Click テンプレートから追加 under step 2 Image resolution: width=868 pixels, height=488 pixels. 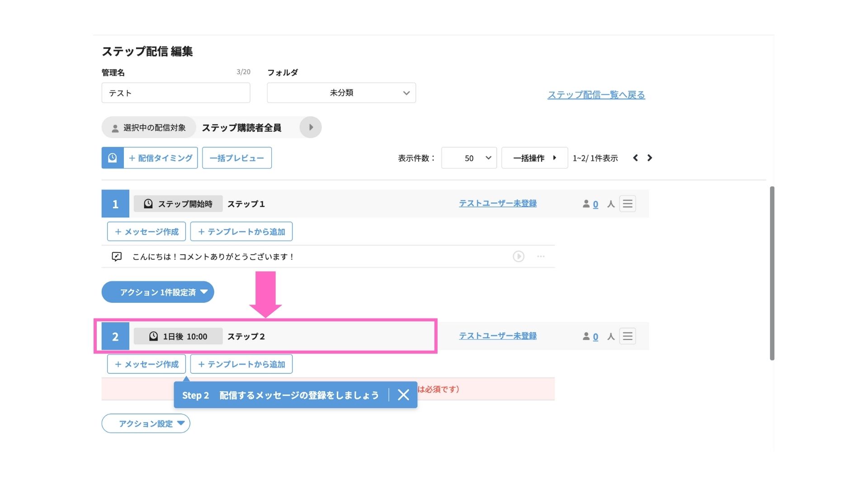241,364
